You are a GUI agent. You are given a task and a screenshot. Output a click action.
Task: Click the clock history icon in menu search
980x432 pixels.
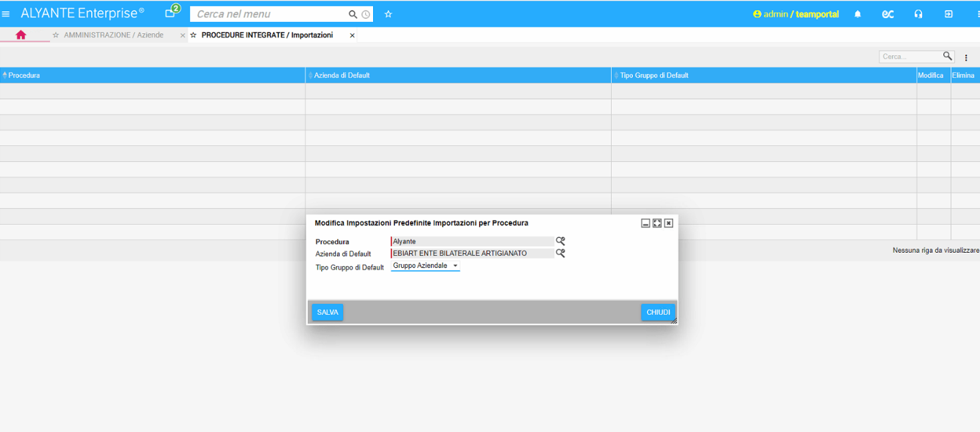point(366,14)
